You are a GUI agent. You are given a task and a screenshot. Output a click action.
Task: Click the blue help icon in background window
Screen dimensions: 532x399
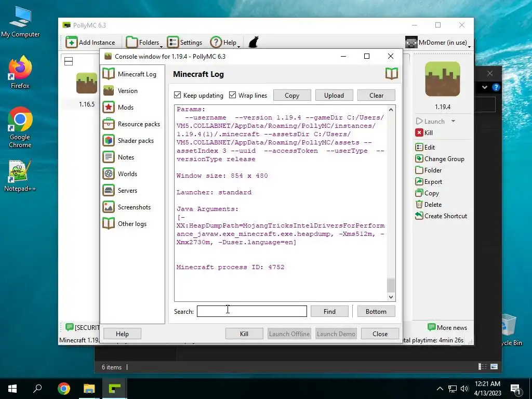[496, 87]
